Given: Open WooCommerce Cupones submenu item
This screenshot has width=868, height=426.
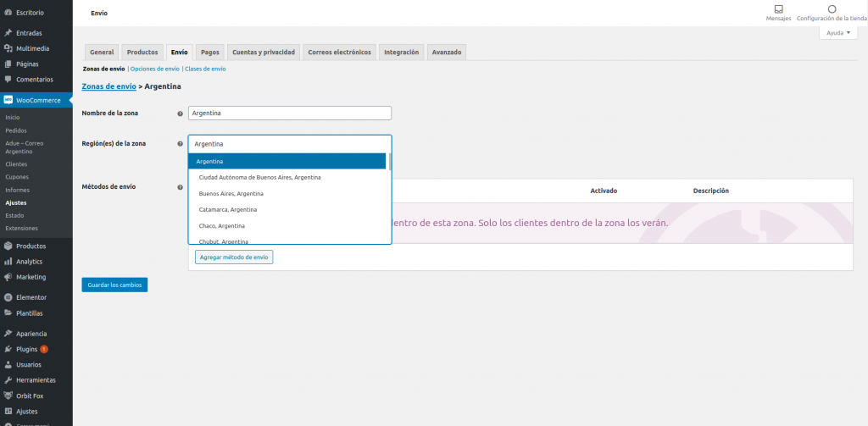Looking at the screenshot, I should 17,177.
